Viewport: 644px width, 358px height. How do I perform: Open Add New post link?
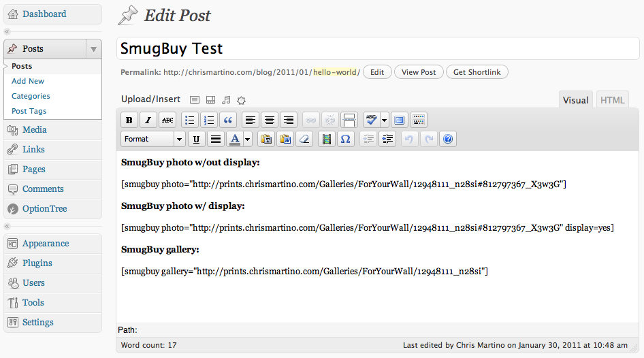pos(27,81)
